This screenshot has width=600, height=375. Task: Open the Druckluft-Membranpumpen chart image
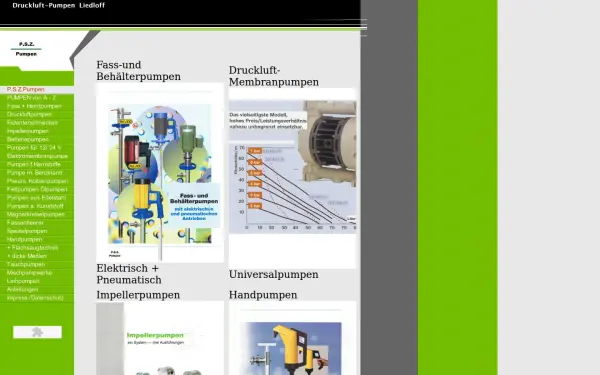[x=292, y=178]
